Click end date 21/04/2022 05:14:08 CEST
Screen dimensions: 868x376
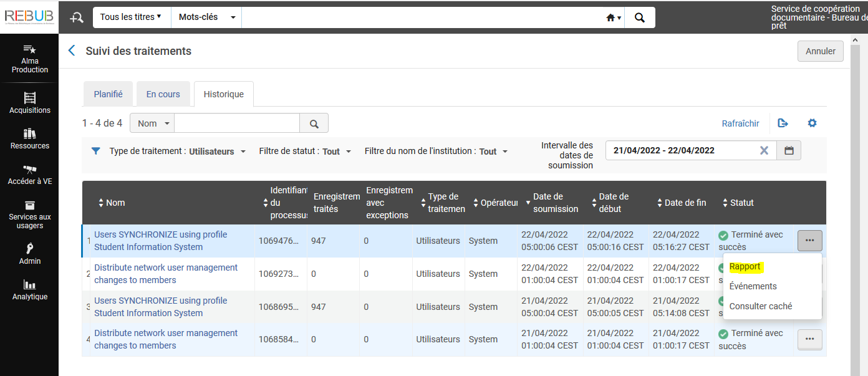(x=681, y=307)
